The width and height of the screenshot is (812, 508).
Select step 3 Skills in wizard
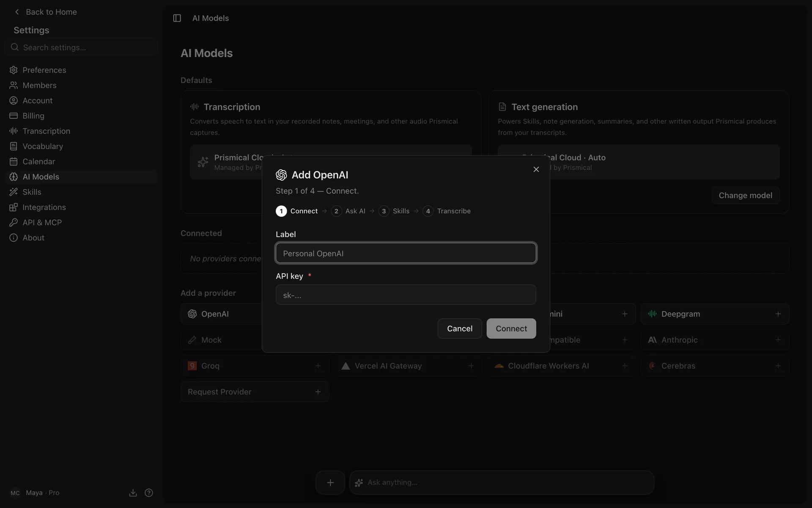394,211
